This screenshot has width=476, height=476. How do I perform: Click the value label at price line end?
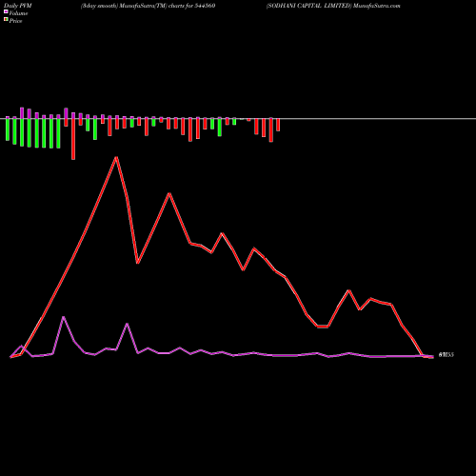click(446, 355)
